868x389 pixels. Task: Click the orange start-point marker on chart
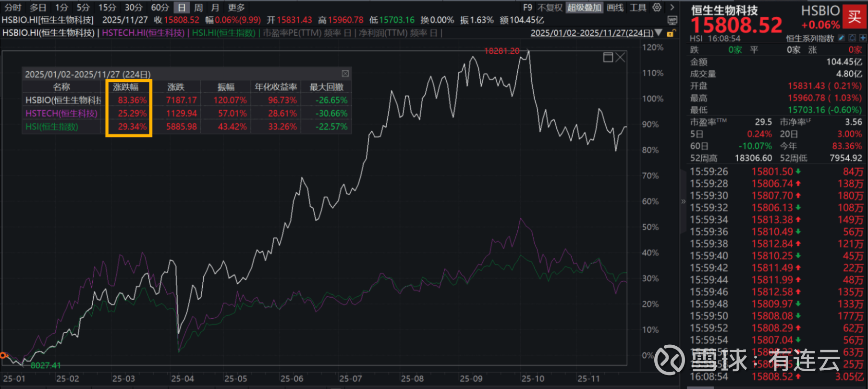pyautogui.click(x=3, y=355)
